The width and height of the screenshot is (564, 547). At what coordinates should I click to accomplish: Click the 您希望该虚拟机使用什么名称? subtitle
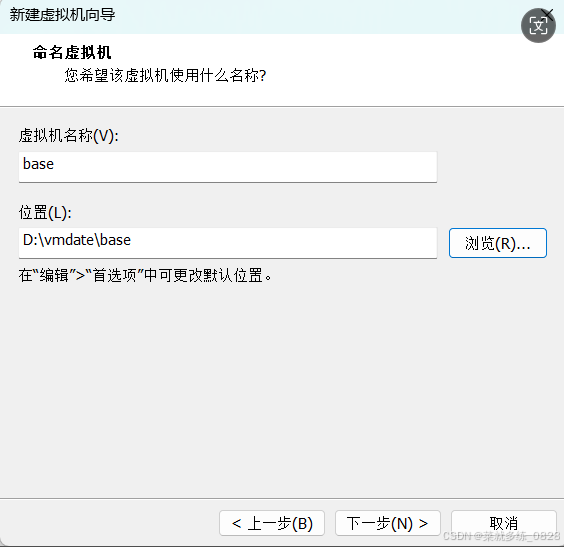[x=165, y=76]
